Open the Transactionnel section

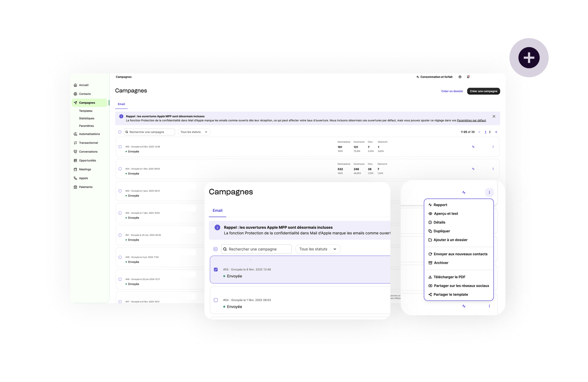[88, 143]
